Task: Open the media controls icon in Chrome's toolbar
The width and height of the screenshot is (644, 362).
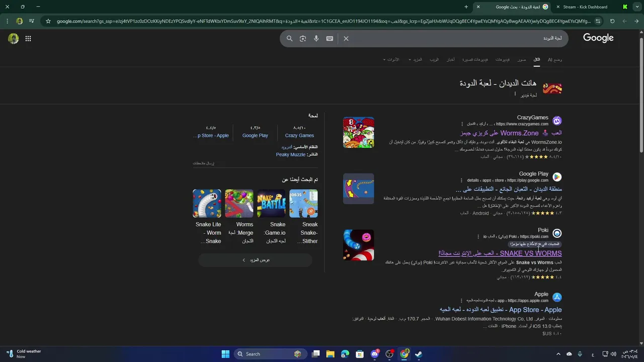Action: pyautogui.click(x=32, y=21)
